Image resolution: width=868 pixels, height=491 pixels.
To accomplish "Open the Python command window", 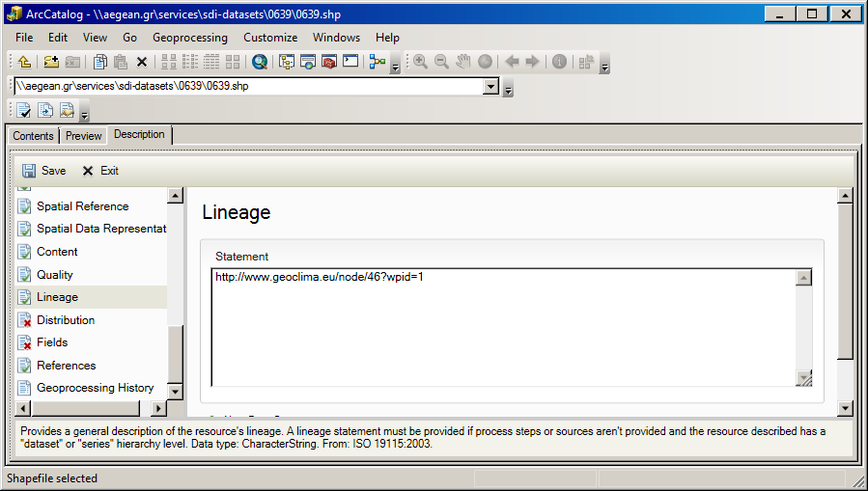I will point(350,61).
